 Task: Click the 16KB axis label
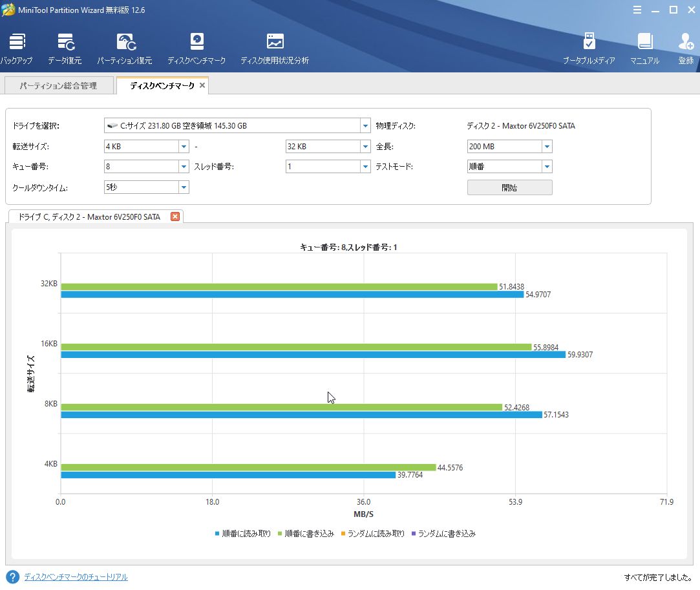click(x=49, y=344)
